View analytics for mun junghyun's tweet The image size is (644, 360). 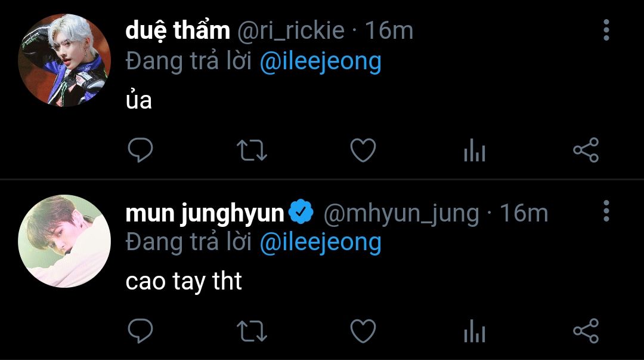pyautogui.click(x=475, y=331)
